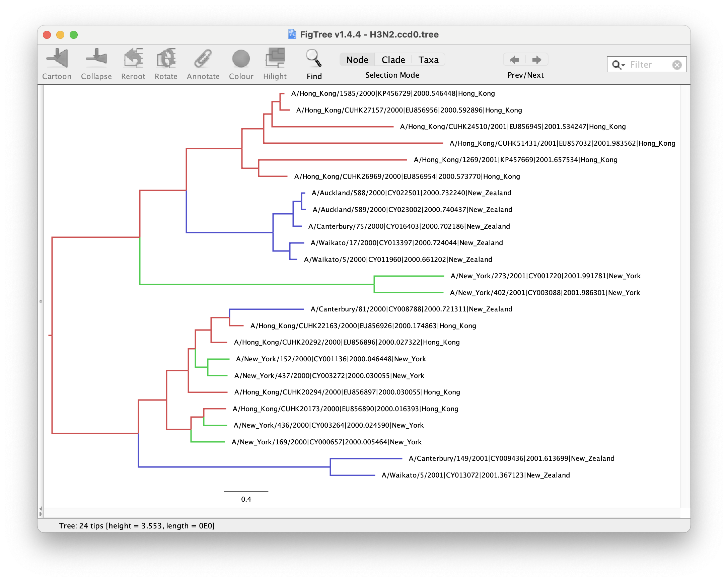Select tip A/Hong_Kong/CUHK24510/2001 label
This screenshot has width=728, height=582.
click(x=513, y=127)
